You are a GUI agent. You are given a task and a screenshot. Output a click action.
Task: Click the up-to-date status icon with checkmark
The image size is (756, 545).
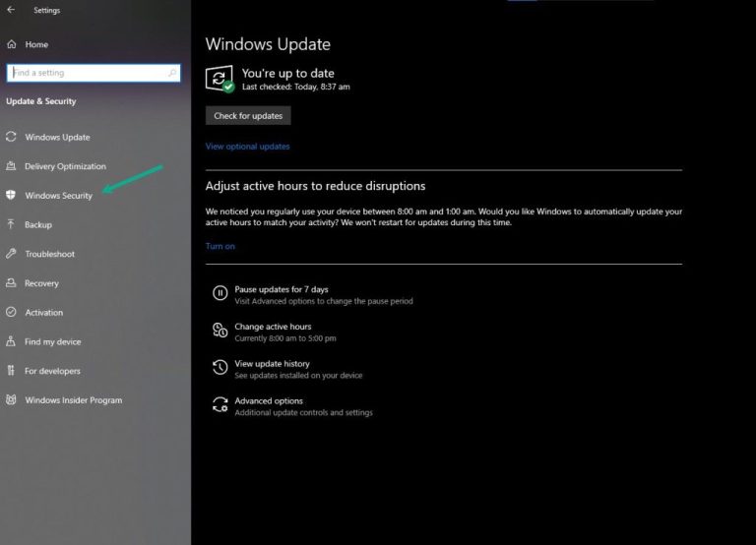(x=220, y=79)
